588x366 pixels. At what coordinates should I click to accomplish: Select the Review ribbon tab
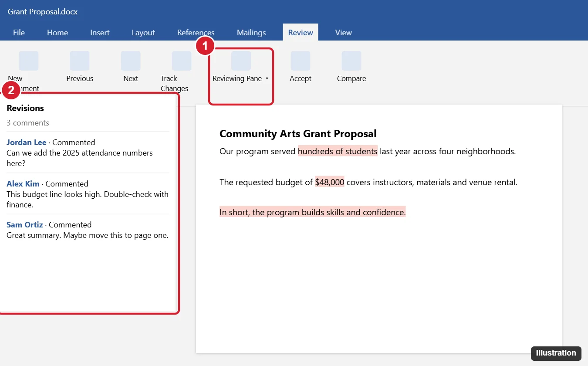(301, 32)
